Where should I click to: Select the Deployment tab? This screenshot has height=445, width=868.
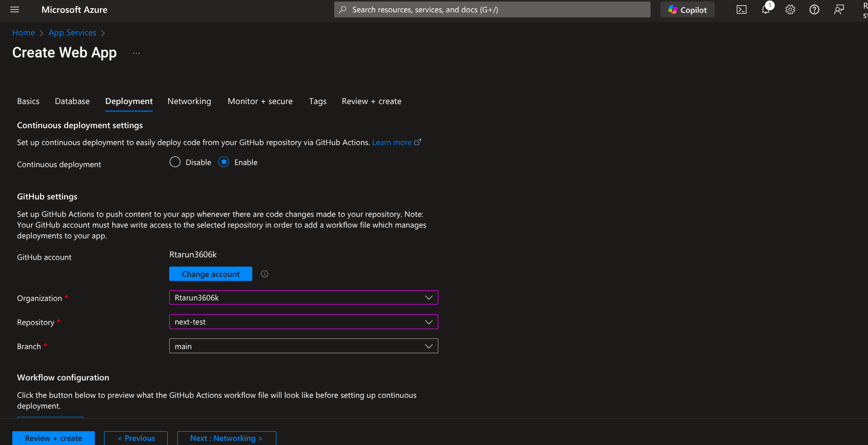pos(129,102)
